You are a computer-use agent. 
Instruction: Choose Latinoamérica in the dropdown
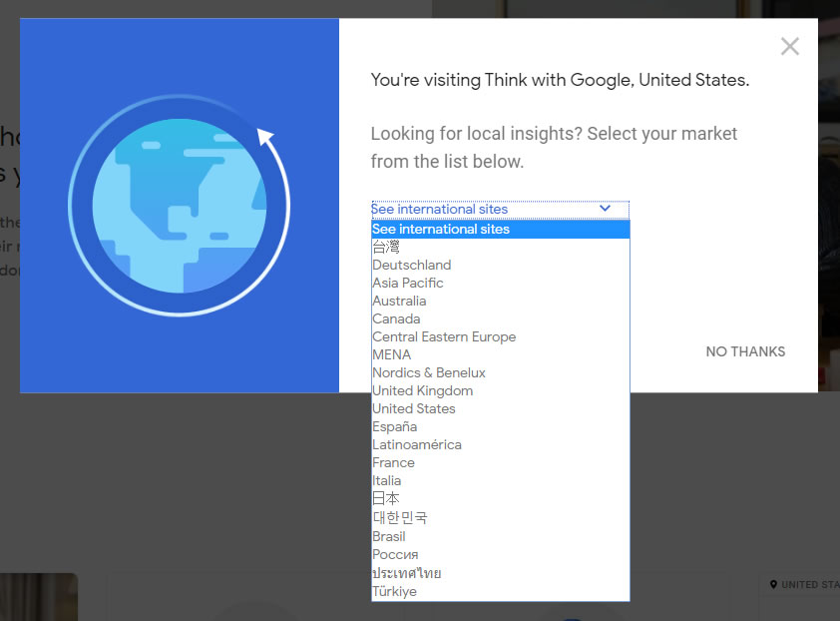click(417, 444)
